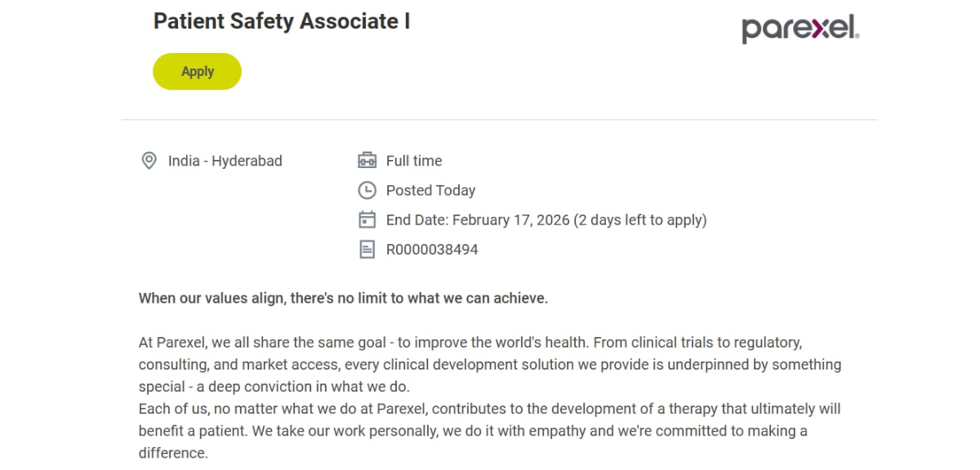Click the document icon next to R0000038494
The height and width of the screenshot is (470, 980).
click(367, 249)
